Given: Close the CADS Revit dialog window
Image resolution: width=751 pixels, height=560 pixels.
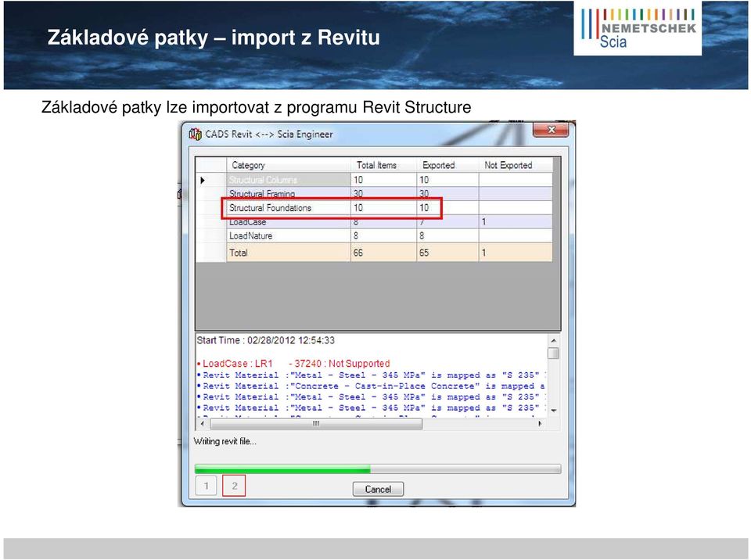Looking at the screenshot, I should click(551, 130).
